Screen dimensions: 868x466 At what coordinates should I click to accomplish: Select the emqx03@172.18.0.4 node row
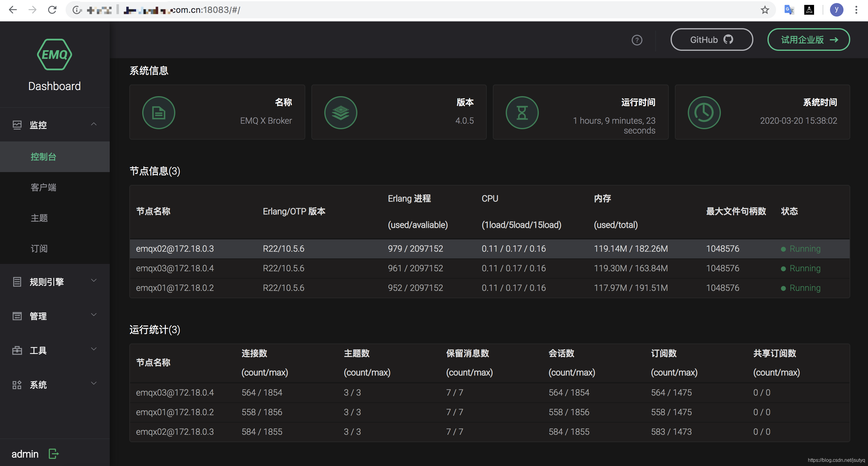click(175, 268)
